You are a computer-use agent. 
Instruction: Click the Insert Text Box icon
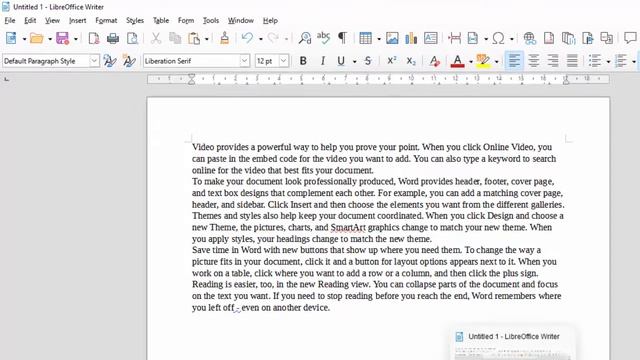(x=431, y=38)
